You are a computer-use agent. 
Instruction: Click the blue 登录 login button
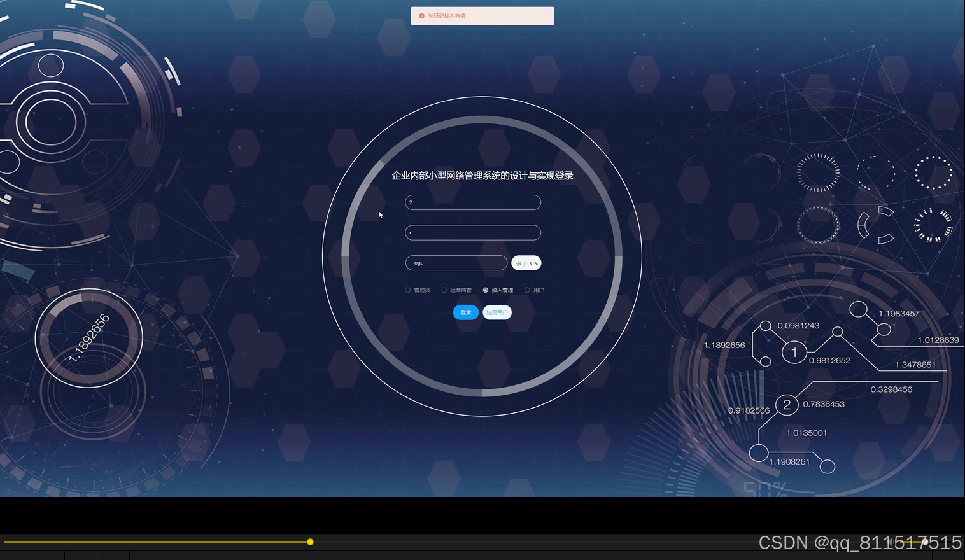pyautogui.click(x=466, y=312)
